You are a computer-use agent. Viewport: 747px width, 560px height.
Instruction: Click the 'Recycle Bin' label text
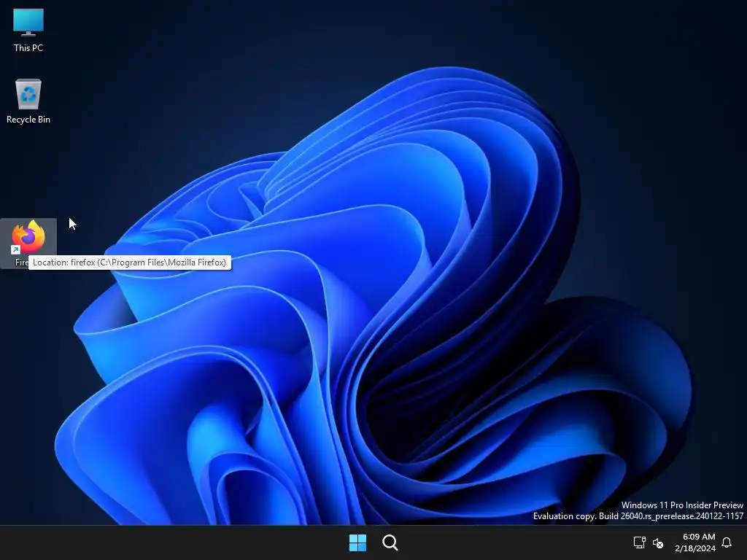[x=28, y=120]
